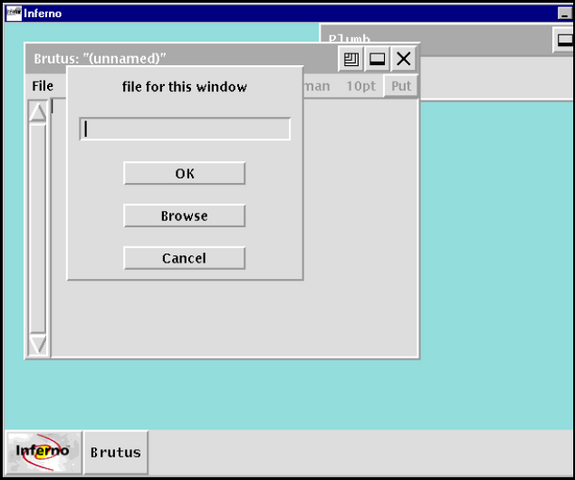Open the file browser with Browse button
Viewport: 575px width, 480px height.
[184, 216]
